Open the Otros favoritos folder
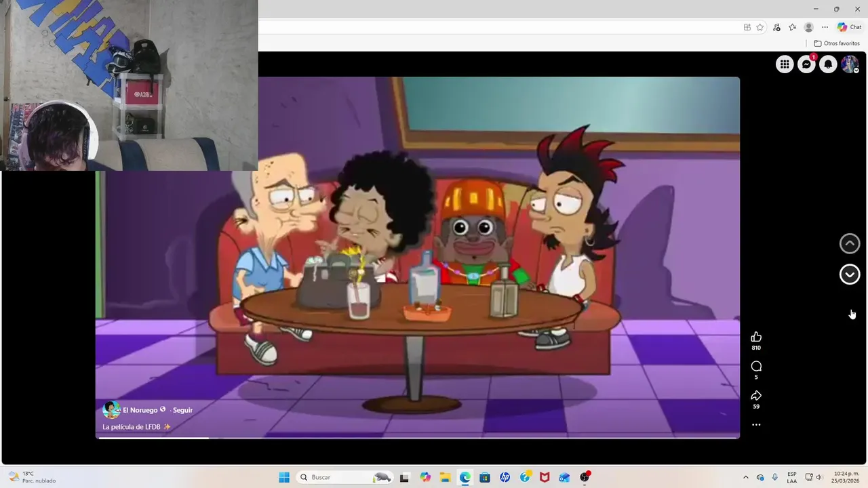The height and width of the screenshot is (488, 868). point(837,43)
